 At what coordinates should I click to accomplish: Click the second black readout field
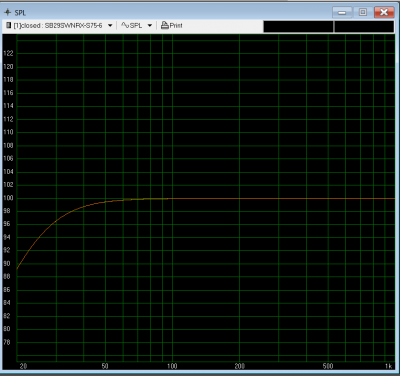(x=364, y=27)
